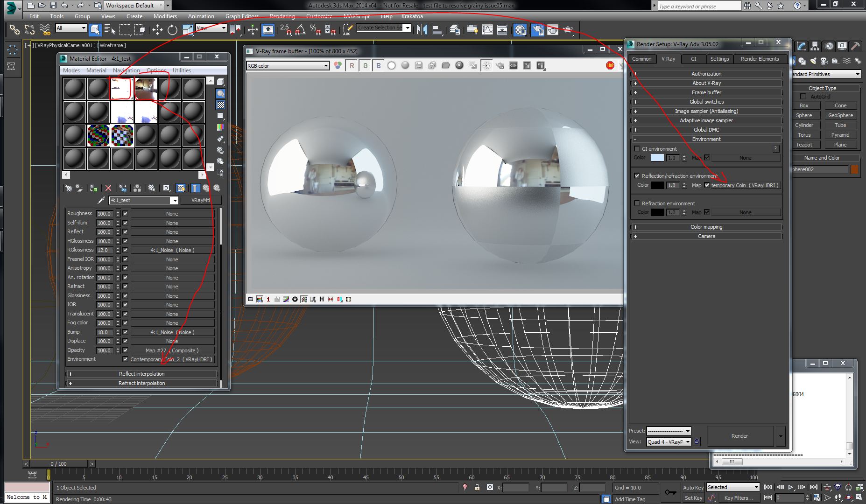Image resolution: width=866 pixels, height=504 pixels.
Task: Delete material with red X icon
Action: 108,188
